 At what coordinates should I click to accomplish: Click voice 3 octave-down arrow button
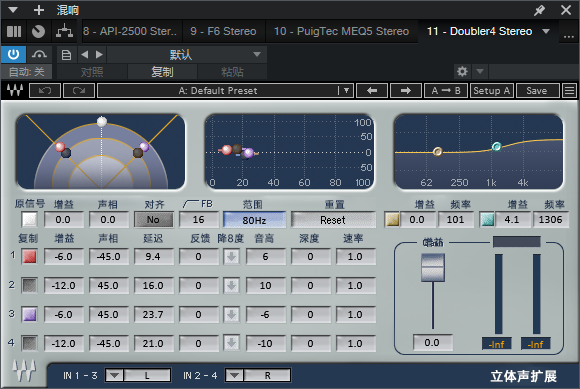[x=232, y=315]
